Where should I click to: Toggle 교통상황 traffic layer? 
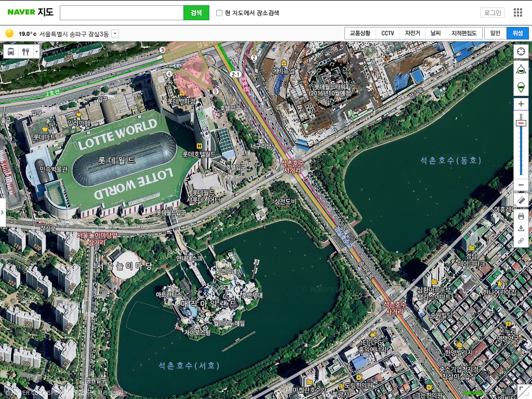(x=361, y=33)
